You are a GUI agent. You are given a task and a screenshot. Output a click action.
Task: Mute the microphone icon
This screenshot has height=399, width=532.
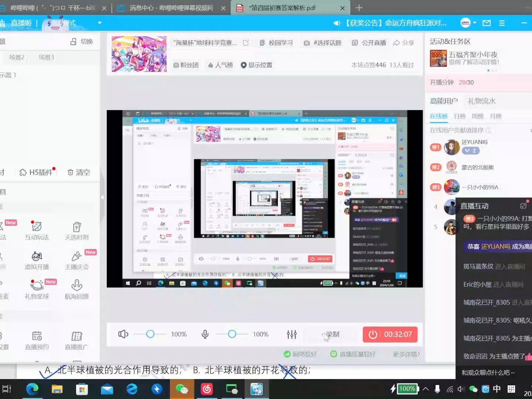click(205, 334)
